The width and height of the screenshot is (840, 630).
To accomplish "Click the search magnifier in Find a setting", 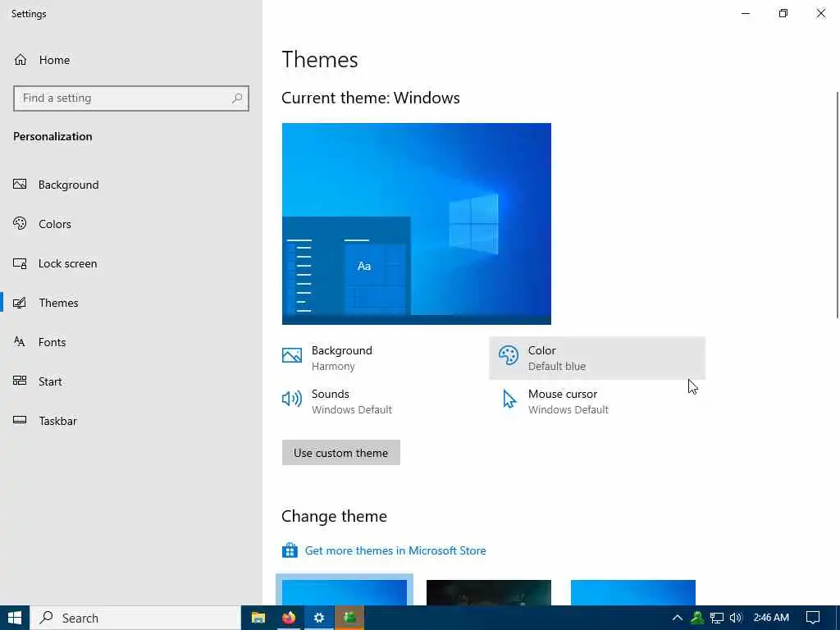I will point(237,98).
